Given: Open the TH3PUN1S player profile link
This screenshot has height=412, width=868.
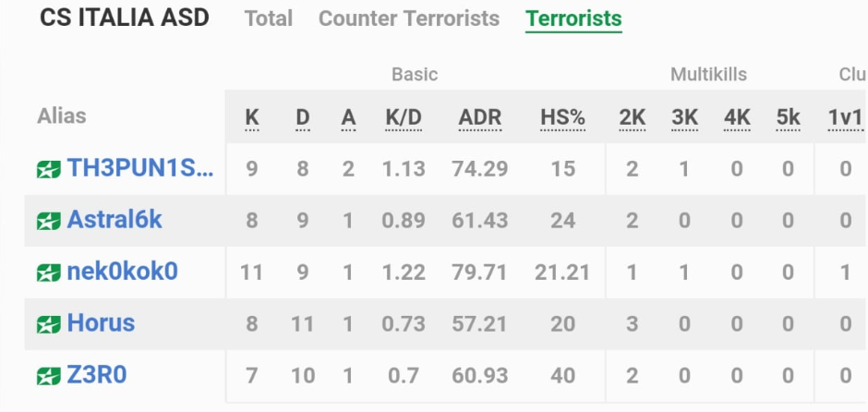Looking at the screenshot, I should (140, 168).
